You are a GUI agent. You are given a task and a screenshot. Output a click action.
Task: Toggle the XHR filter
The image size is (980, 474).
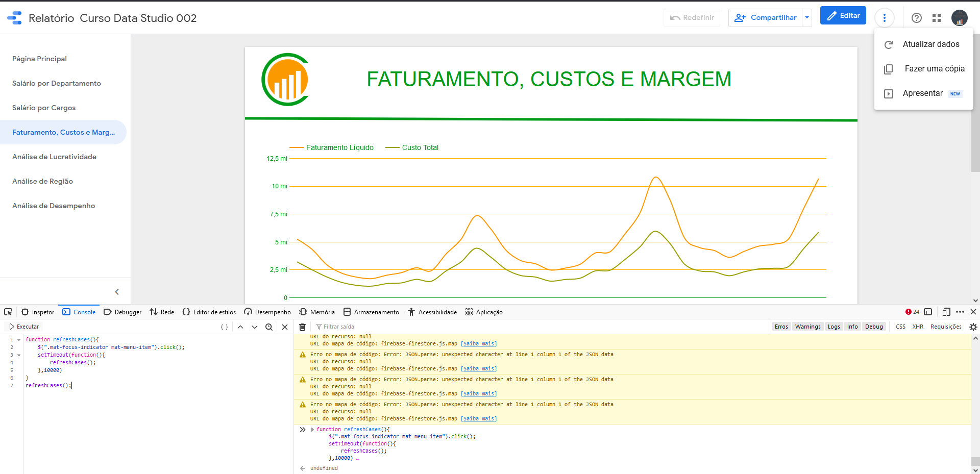(x=918, y=327)
